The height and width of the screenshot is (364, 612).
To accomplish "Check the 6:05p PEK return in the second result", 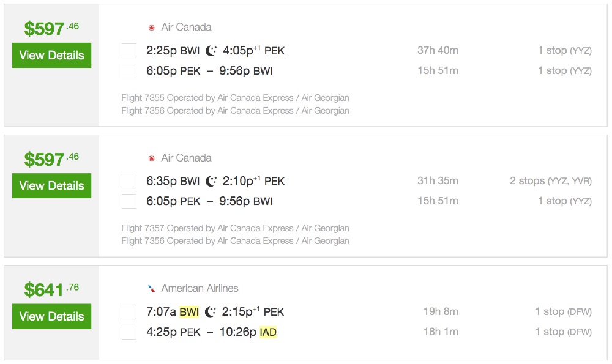I will click(x=129, y=201).
